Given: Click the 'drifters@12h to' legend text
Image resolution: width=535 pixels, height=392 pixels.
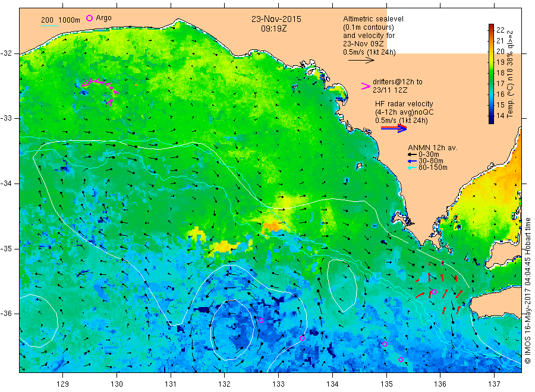Looking at the screenshot, I should click(x=398, y=82).
